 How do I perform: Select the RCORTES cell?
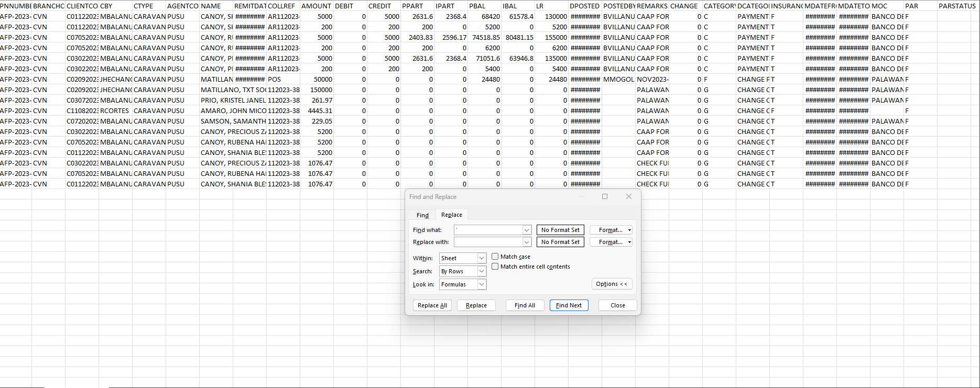pyautogui.click(x=115, y=110)
